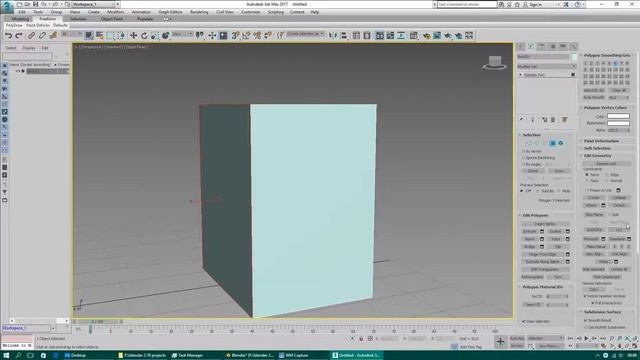Select the Select and Link tool
Viewport: 640px width, 360px height.
[x=31, y=36]
